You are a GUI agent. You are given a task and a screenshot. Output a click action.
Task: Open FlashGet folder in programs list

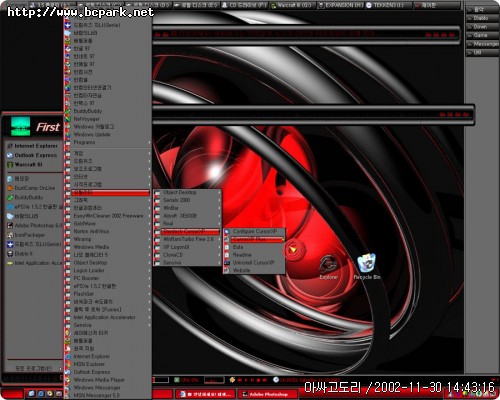pyautogui.click(x=108, y=294)
